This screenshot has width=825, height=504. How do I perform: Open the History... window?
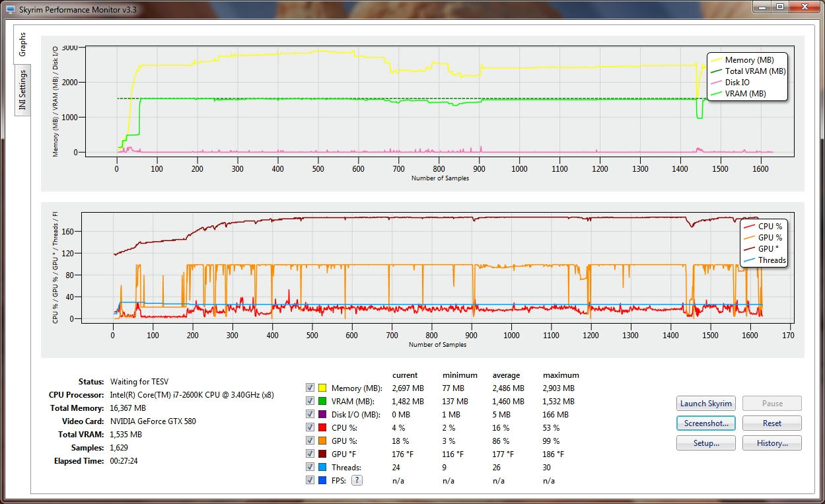pyautogui.click(x=771, y=443)
